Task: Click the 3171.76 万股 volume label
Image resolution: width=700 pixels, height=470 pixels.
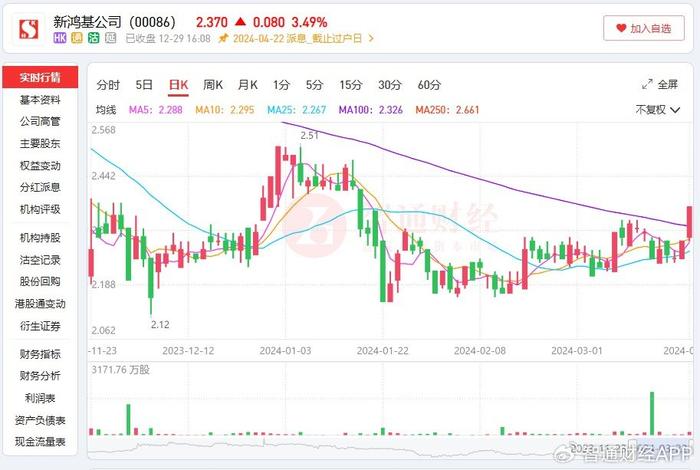Action: coord(121,370)
